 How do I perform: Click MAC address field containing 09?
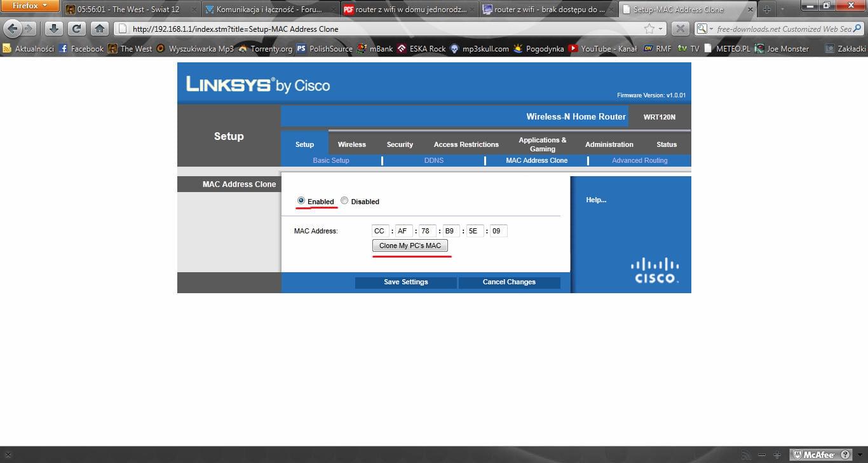pos(499,231)
